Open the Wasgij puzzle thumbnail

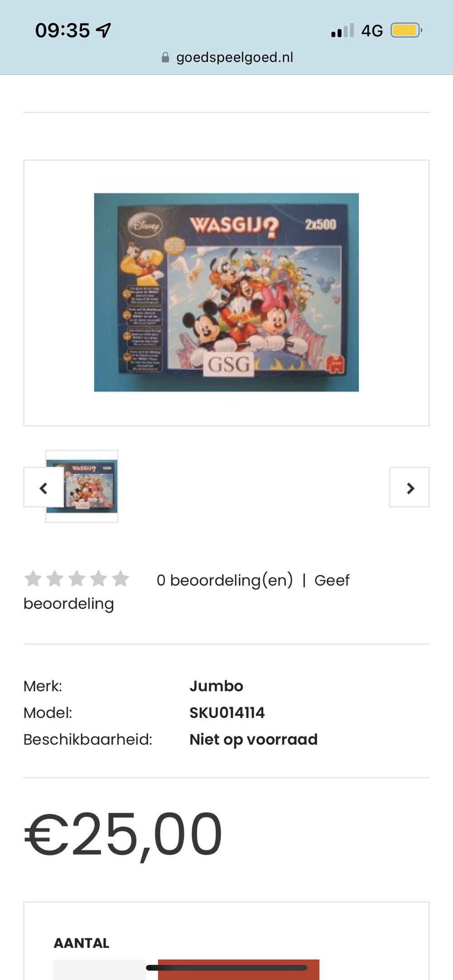82,486
